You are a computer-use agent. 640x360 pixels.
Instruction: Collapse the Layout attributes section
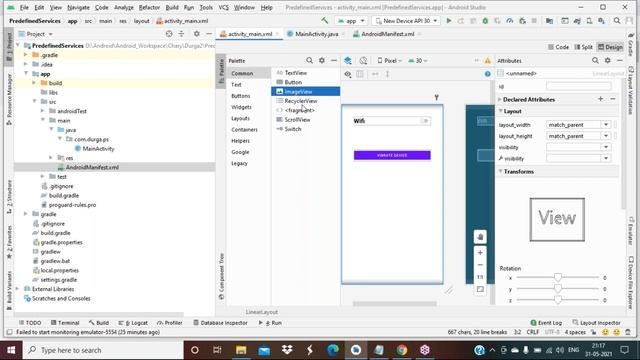(501, 111)
